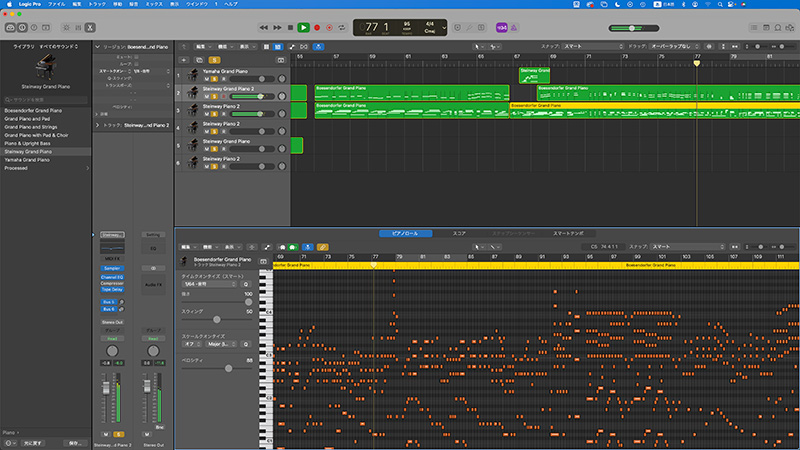This screenshot has height=450, width=800.
Task: Collapse the Region inspector disclosure triangle
Action: tap(97, 47)
